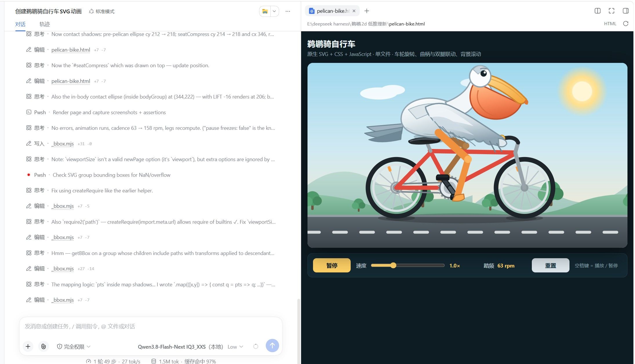This screenshot has height=364, width=635.
Task: Toggle the 暂停 play/pause button
Action: pos(332,265)
